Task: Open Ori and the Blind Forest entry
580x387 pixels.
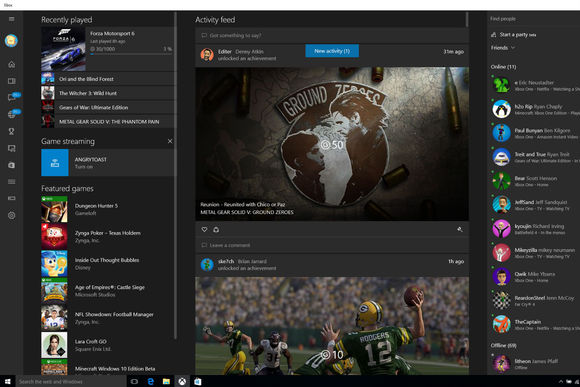Action: (x=107, y=79)
